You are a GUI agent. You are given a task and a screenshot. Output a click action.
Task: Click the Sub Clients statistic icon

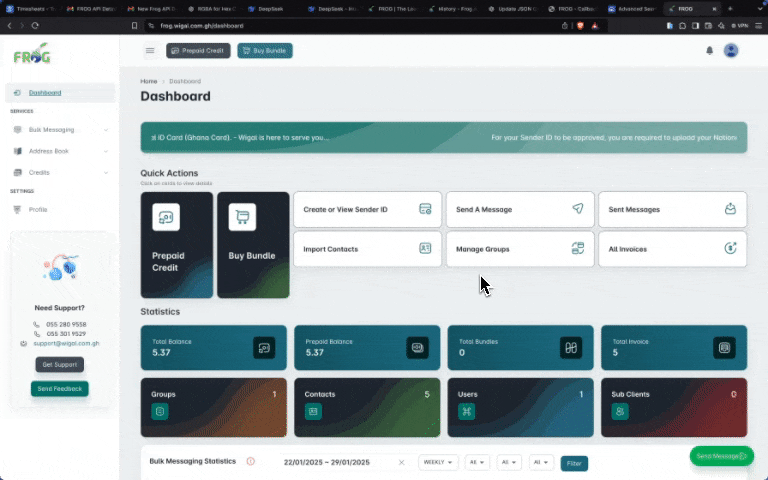pos(620,411)
